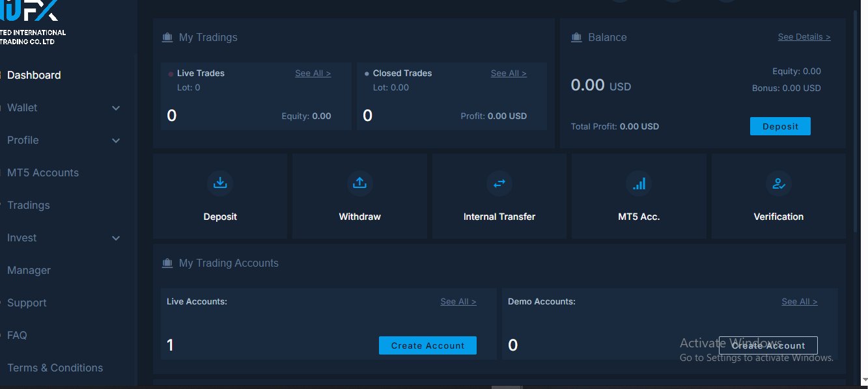868x389 pixels.
Task: Click the briefcase icon beside My Trading Accounts
Action: [x=167, y=263]
